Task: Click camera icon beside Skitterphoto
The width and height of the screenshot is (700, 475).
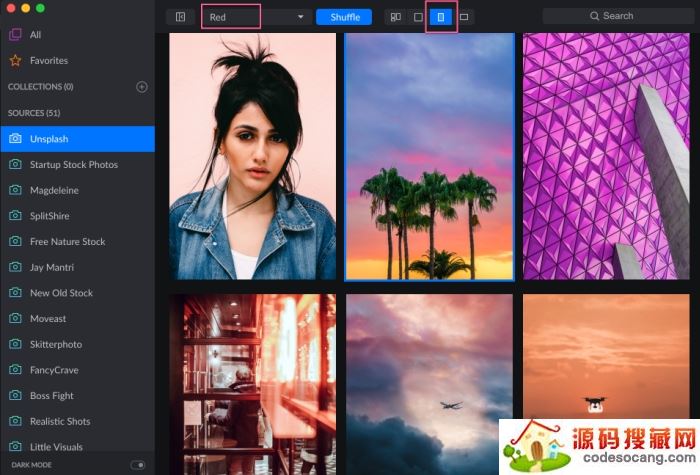Action: [x=15, y=344]
